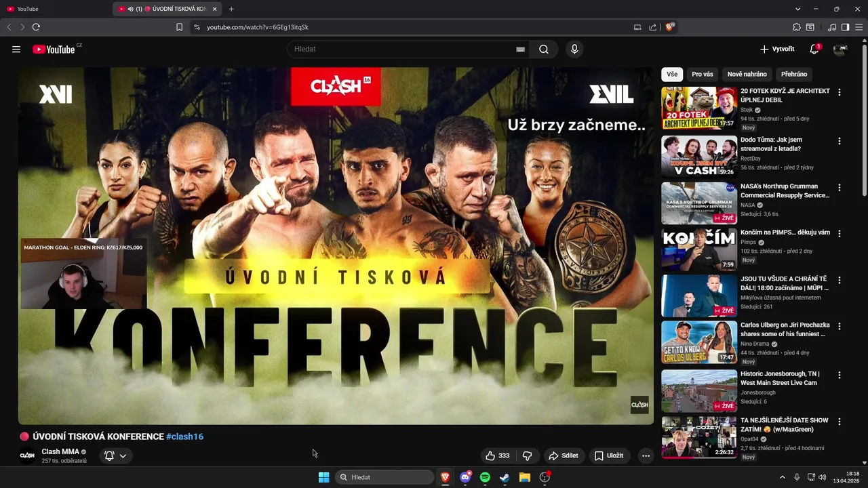
Task: Go to the YouTube home logo
Action: (x=54, y=49)
